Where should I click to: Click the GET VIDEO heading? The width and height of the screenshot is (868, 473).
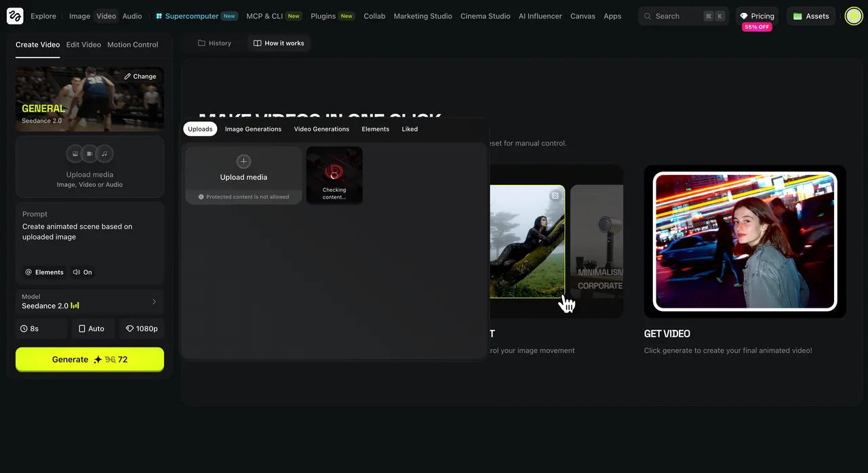point(667,333)
